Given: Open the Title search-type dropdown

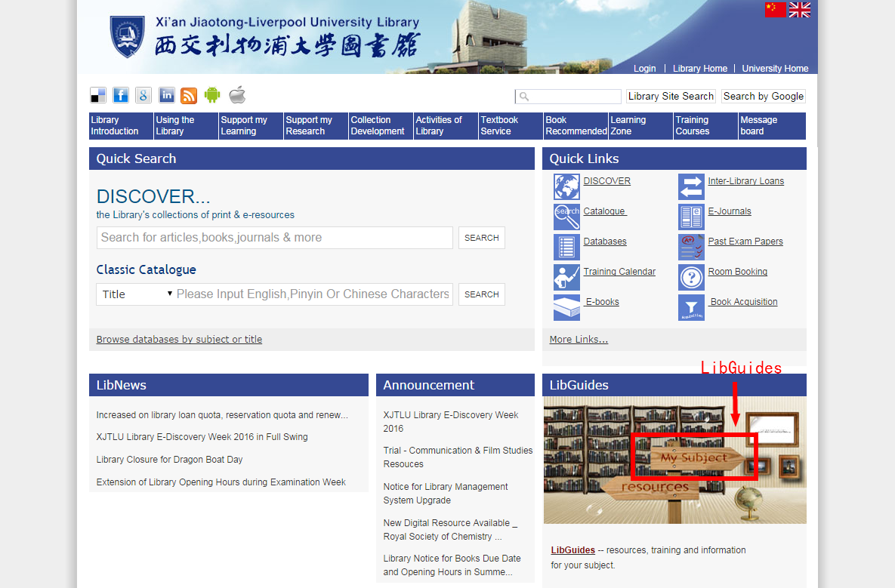Looking at the screenshot, I should (x=136, y=294).
